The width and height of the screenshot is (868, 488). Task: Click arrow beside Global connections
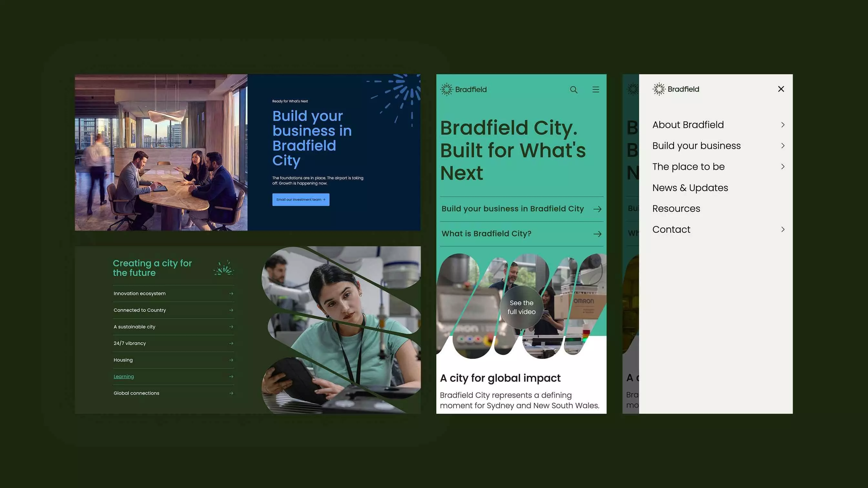[231, 393]
